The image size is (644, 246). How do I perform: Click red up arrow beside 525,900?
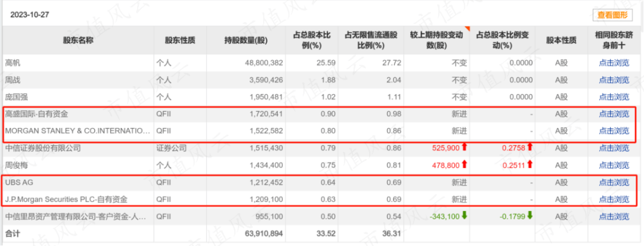point(465,148)
